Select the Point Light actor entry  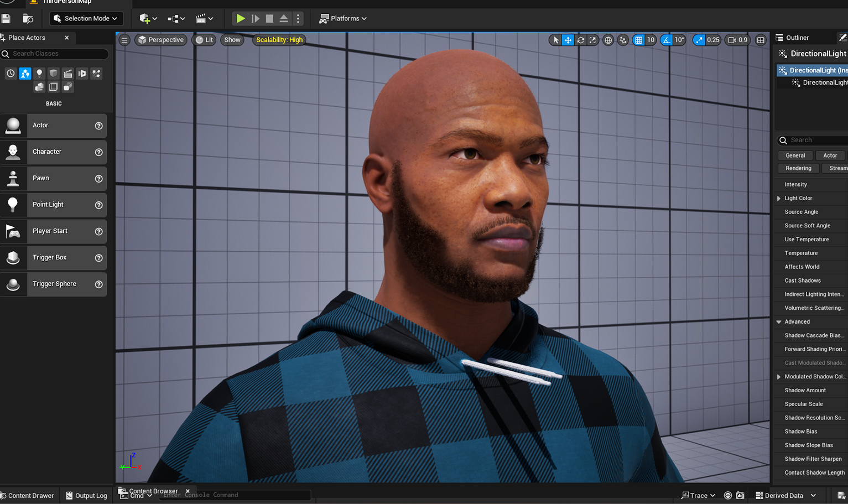[53, 205]
